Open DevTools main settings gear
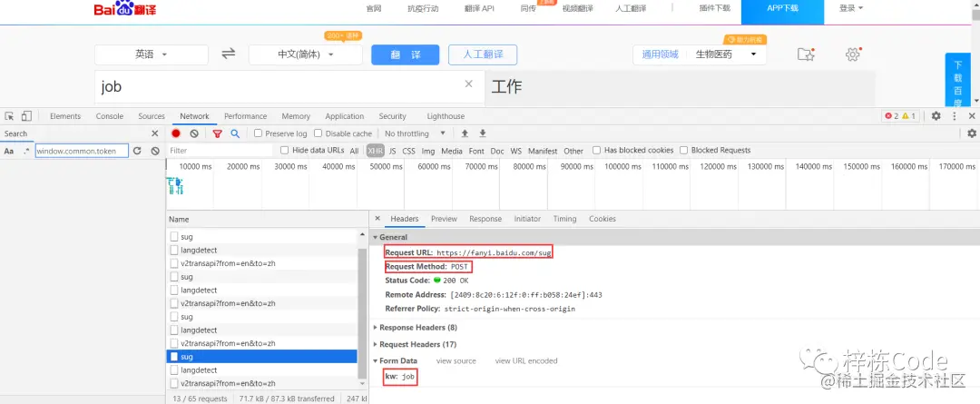Viewport: 980px width, 404px height. coord(936,116)
